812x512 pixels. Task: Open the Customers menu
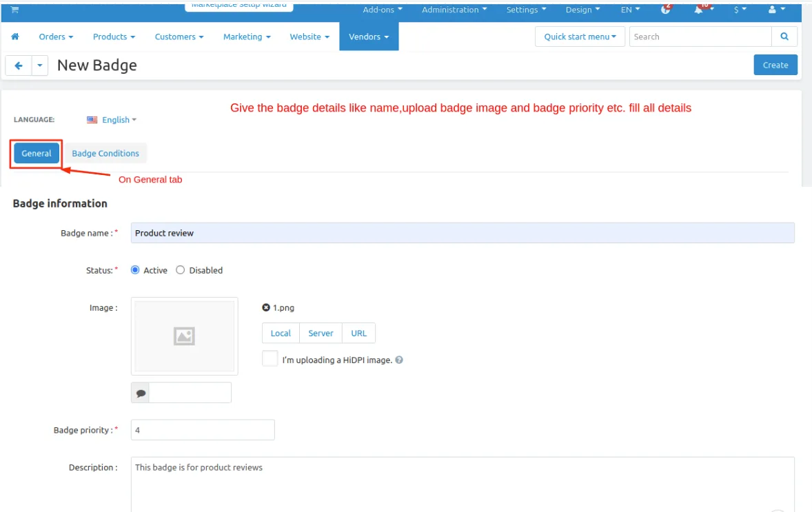tap(179, 37)
